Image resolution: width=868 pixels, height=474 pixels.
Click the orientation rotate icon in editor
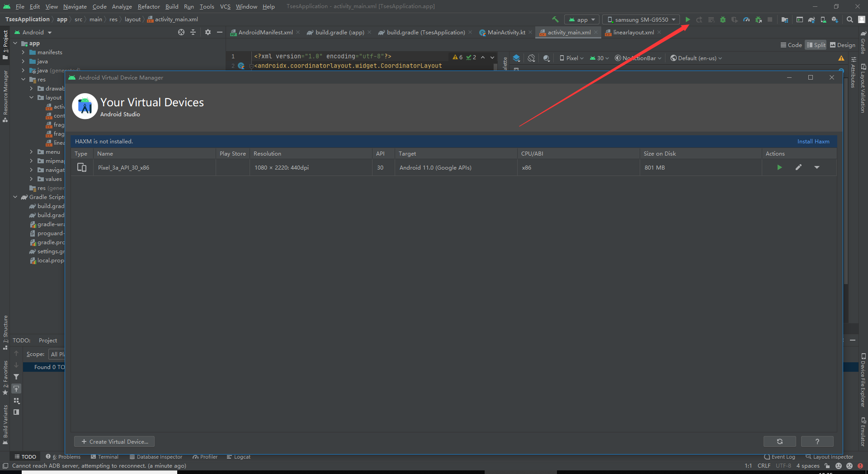pos(531,58)
